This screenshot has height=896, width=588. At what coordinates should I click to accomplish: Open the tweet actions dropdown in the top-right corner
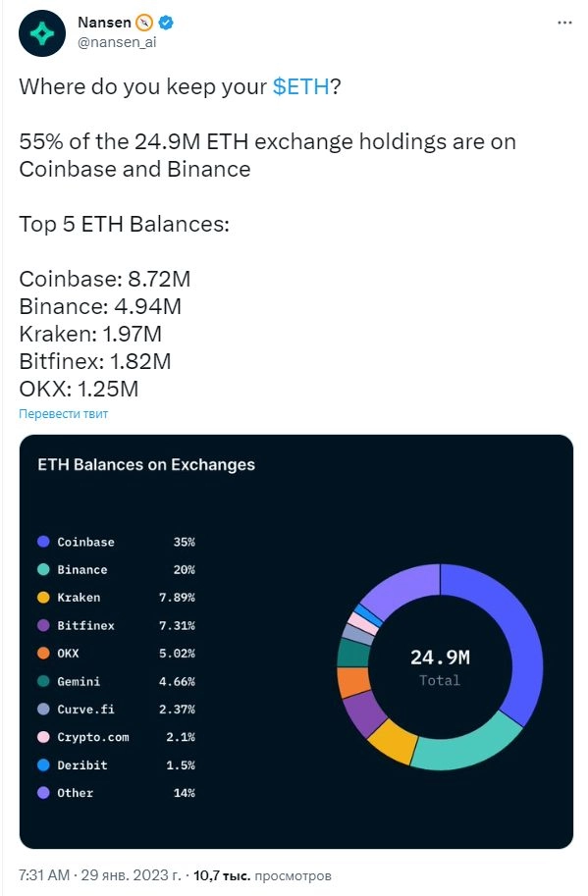click(566, 22)
